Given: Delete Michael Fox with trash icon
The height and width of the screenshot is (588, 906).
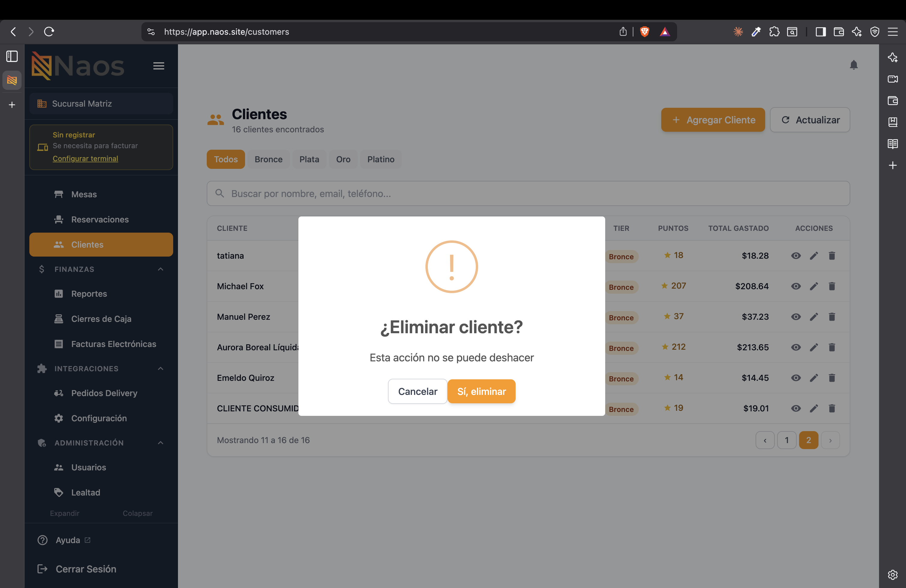Looking at the screenshot, I should click(x=832, y=287).
